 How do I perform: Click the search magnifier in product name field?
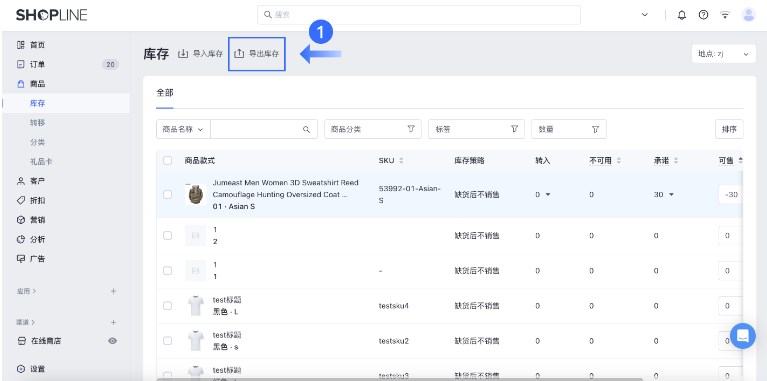pos(307,130)
